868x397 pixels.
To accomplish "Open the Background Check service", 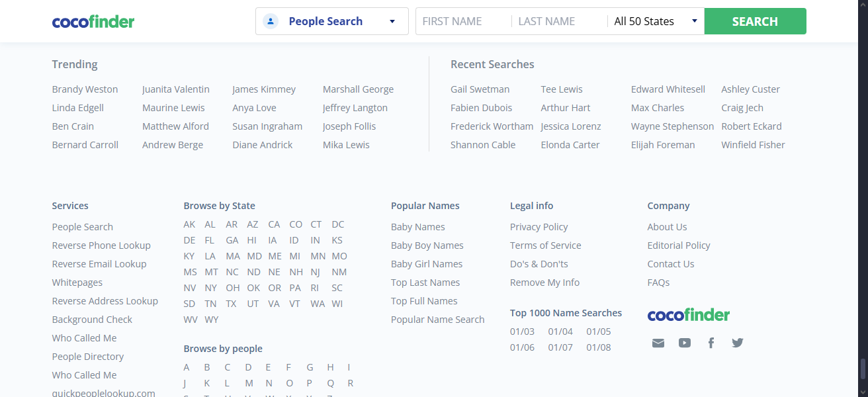I will (x=92, y=319).
